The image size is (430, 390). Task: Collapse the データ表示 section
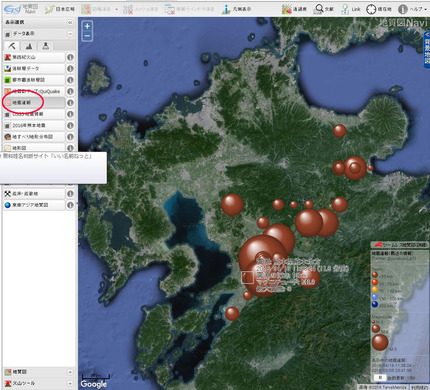pos(70,34)
